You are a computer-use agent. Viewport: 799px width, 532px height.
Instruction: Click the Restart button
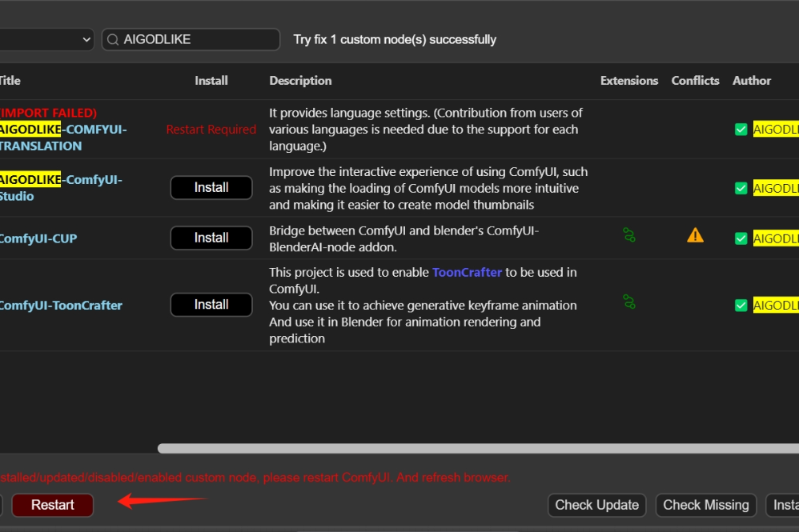[53, 505]
